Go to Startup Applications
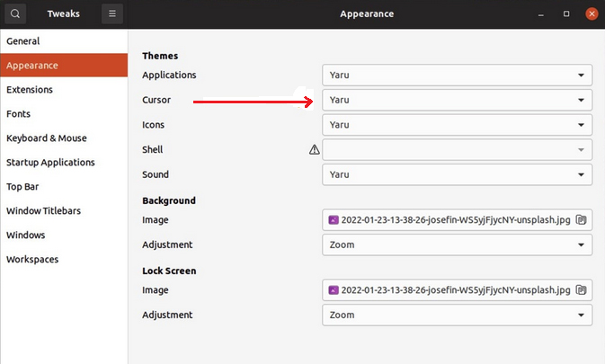 [64, 163]
